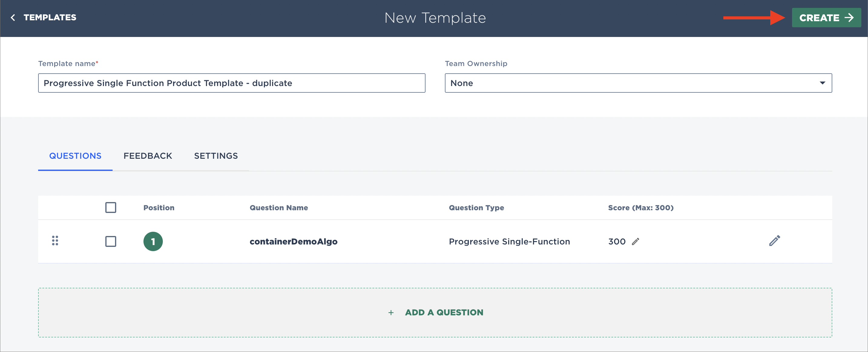Open the Settings tab

pos(216,156)
